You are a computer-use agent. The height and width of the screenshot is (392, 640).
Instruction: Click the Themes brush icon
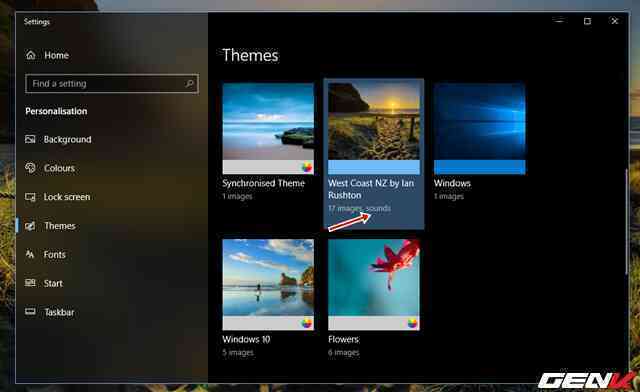pyautogui.click(x=30, y=226)
